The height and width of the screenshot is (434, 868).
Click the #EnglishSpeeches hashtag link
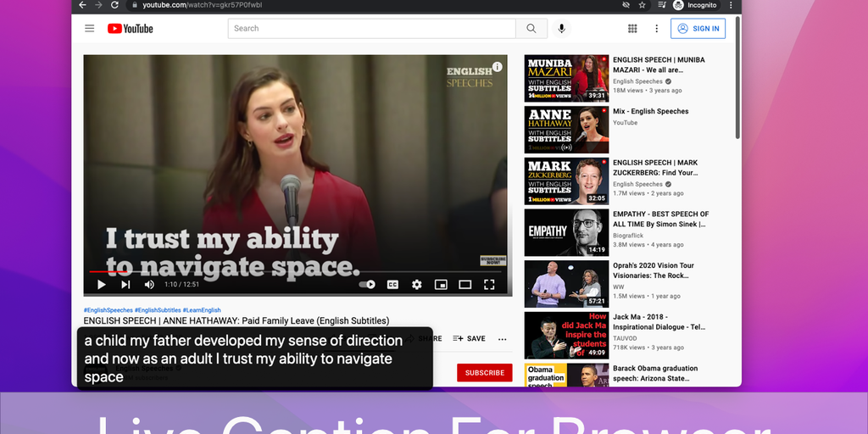108,310
